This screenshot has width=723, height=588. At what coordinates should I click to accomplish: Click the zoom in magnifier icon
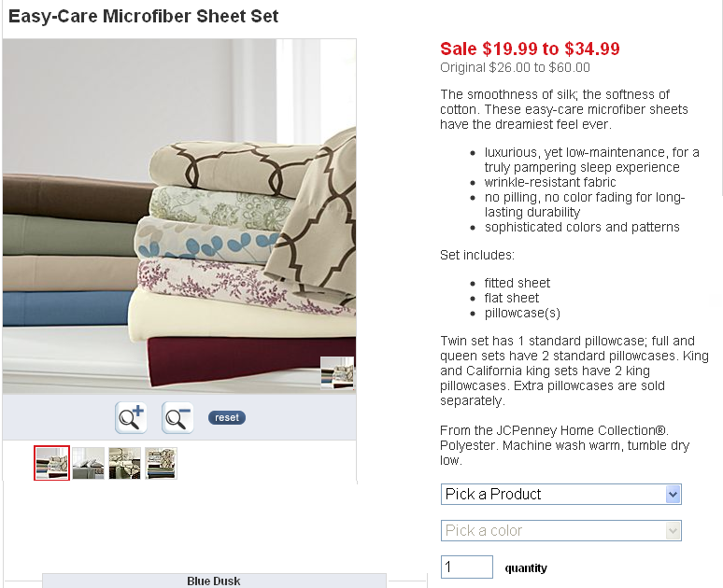132,417
